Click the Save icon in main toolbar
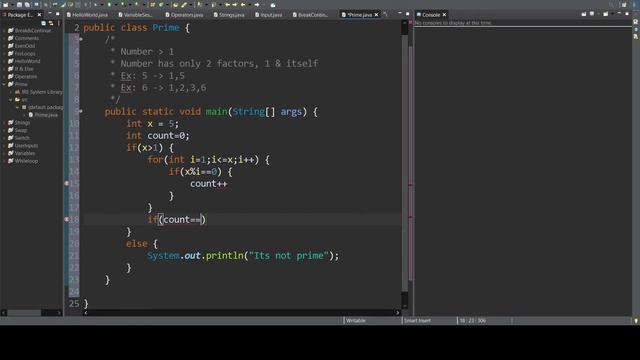The image size is (640, 360). click(19, 4)
